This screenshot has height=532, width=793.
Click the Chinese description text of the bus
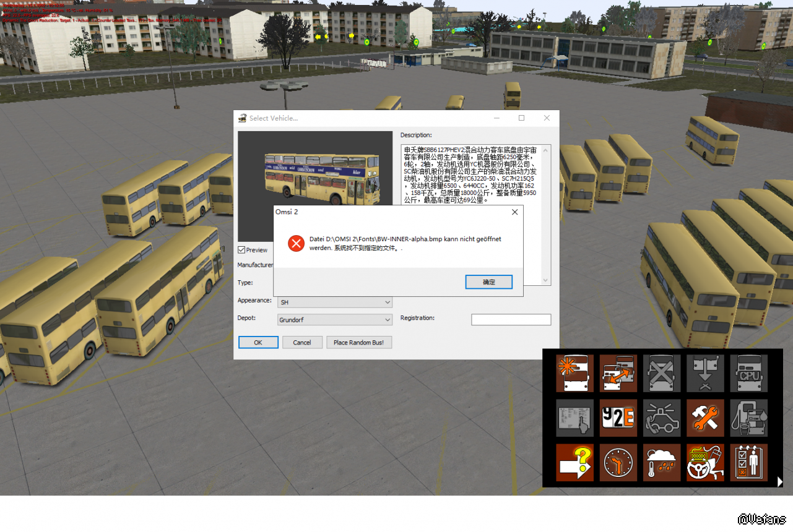470,175
